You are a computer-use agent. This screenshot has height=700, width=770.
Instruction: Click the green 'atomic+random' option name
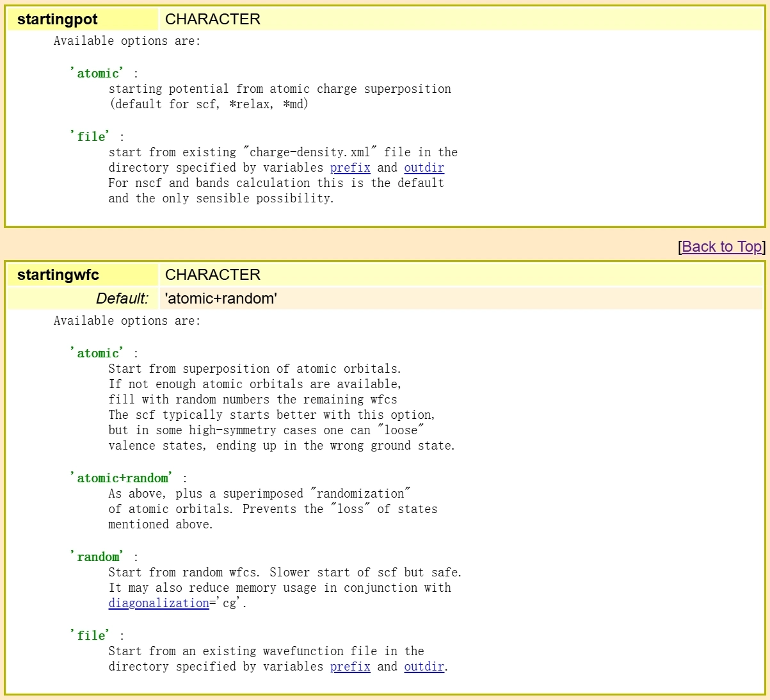pyautogui.click(x=122, y=478)
